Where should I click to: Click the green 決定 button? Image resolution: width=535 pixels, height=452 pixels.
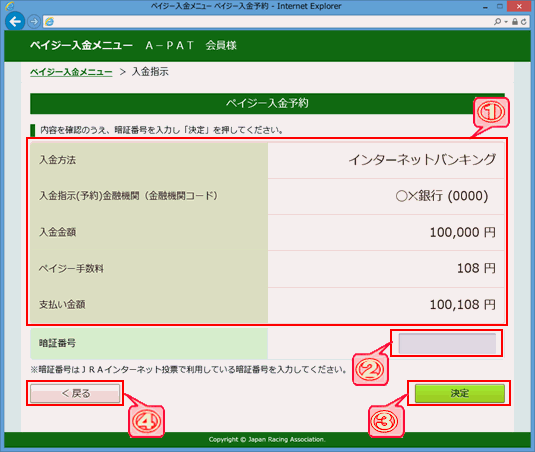click(x=459, y=393)
